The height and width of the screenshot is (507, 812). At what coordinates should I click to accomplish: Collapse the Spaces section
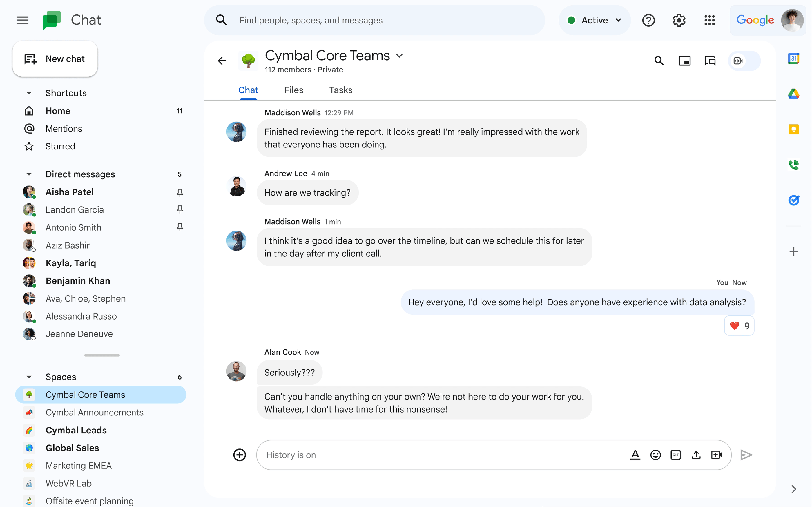[29, 377]
